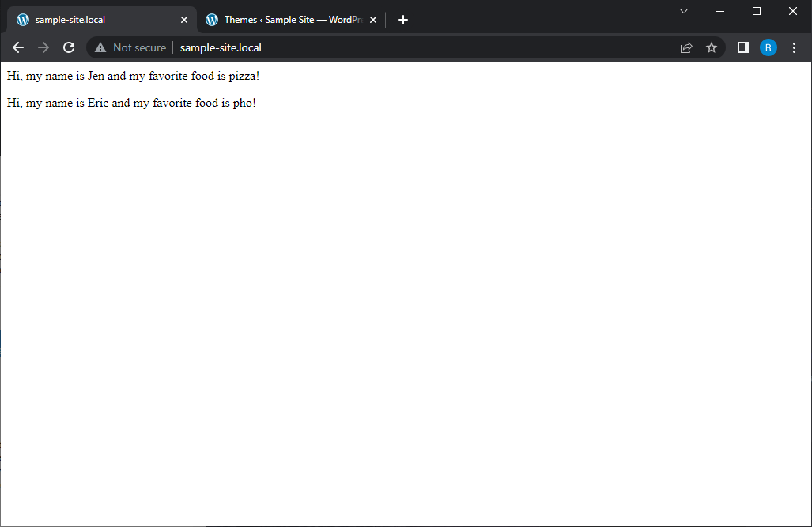Image resolution: width=812 pixels, height=527 pixels.
Task: Reload the sample-site.local page
Action: point(69,47)
